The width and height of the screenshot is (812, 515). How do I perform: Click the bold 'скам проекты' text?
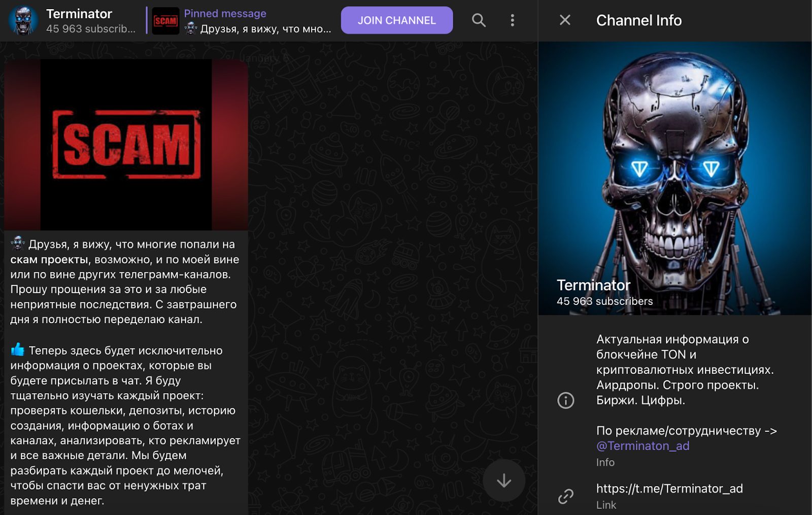(50, 259)
